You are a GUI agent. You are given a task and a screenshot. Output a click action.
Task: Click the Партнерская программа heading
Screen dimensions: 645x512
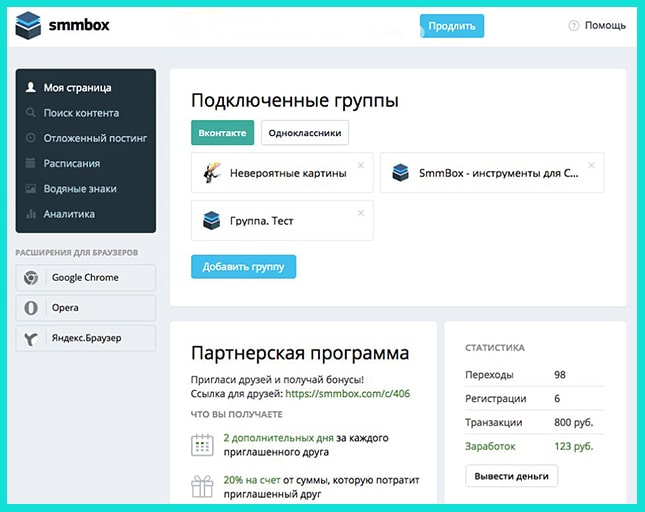click(x=300, y=353)
